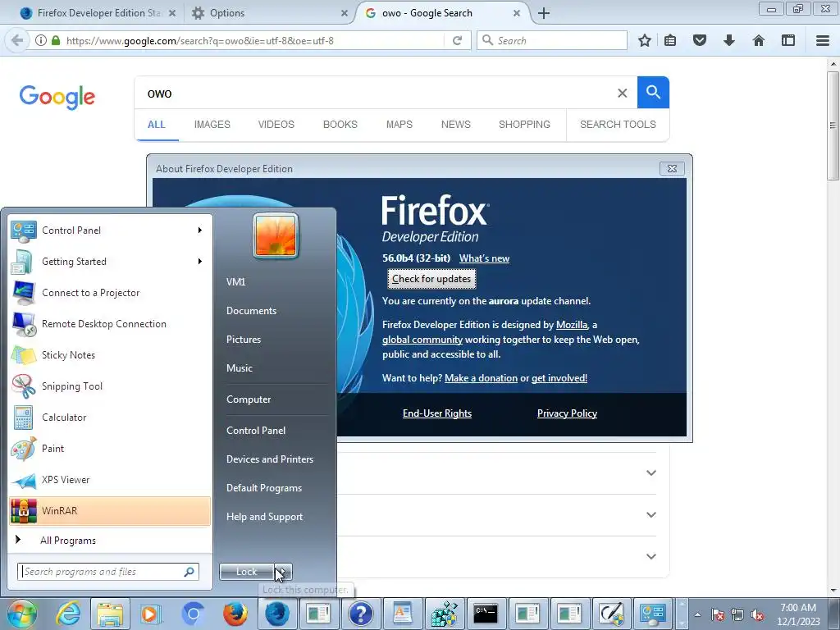Go to the Firefox home page
The height and width of the screenshot is (630, 840).
pyautogui.click(x=759, y=40)
